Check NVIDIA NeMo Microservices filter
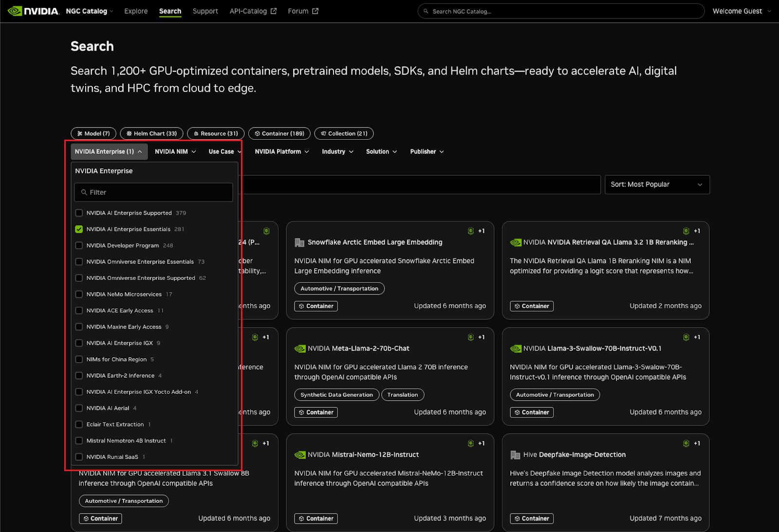The width and height of the screenshot is (779, 532). [79, 294]
